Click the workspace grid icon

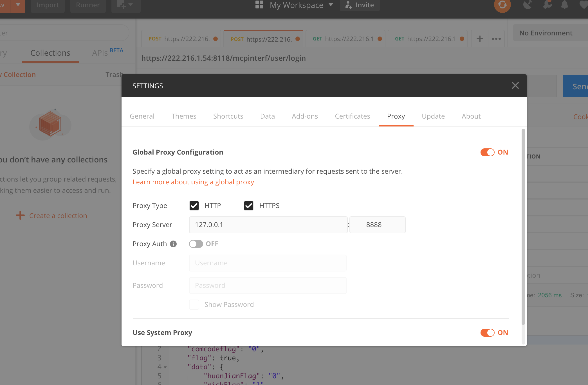pos(259,5)
